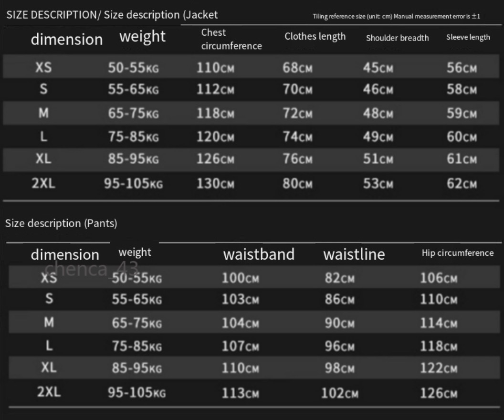Click pants S waistband value 103cm

coord(240,300)
